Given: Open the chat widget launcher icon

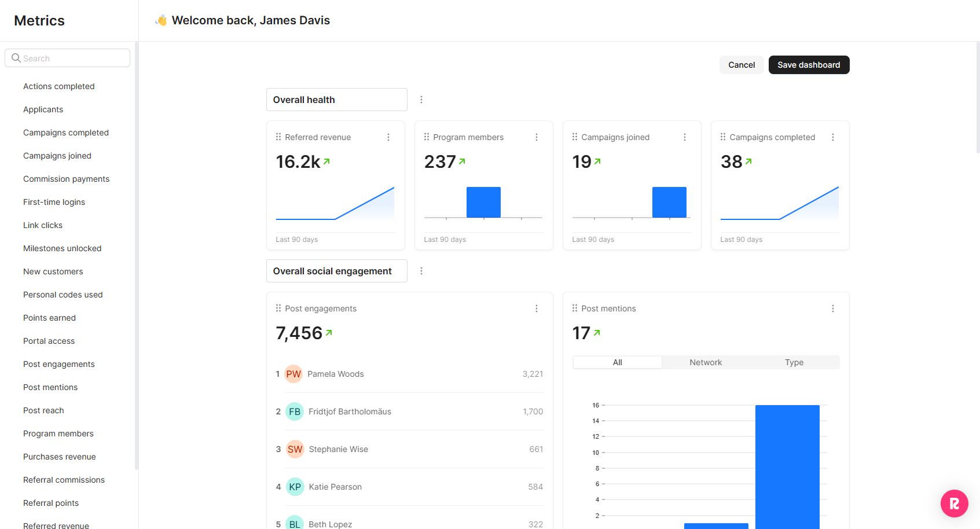Looking at the screenshot, I should point(954,504).
